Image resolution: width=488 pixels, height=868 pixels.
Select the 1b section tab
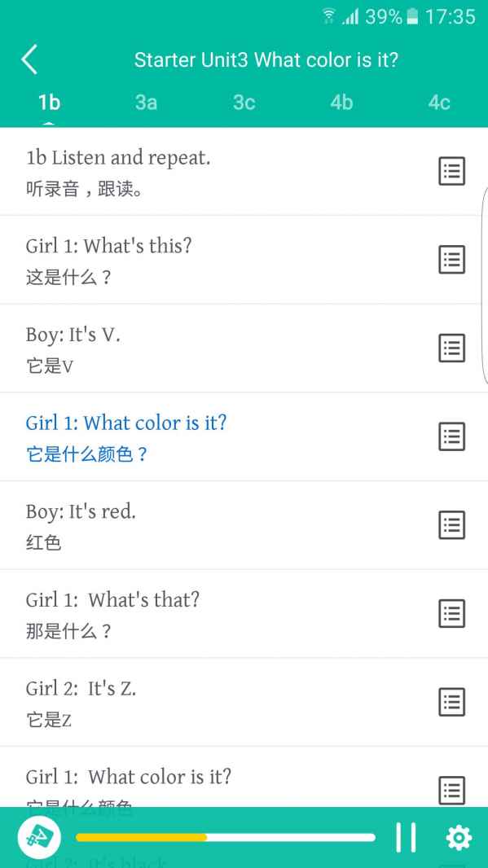pyautogui.click(x=47, y=103)
